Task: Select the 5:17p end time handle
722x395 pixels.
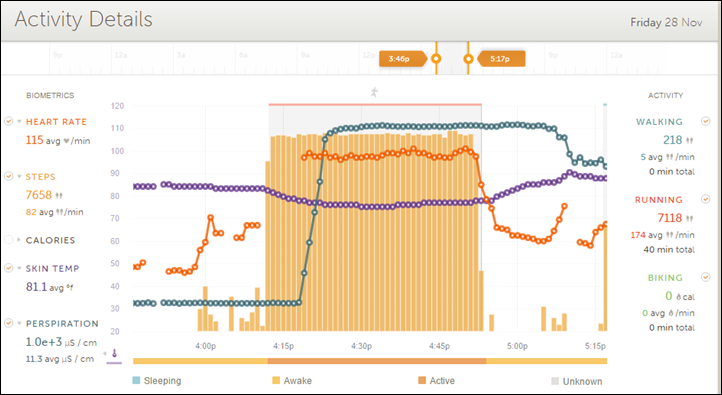Action: pyautogui.click(x=468, y=59)
